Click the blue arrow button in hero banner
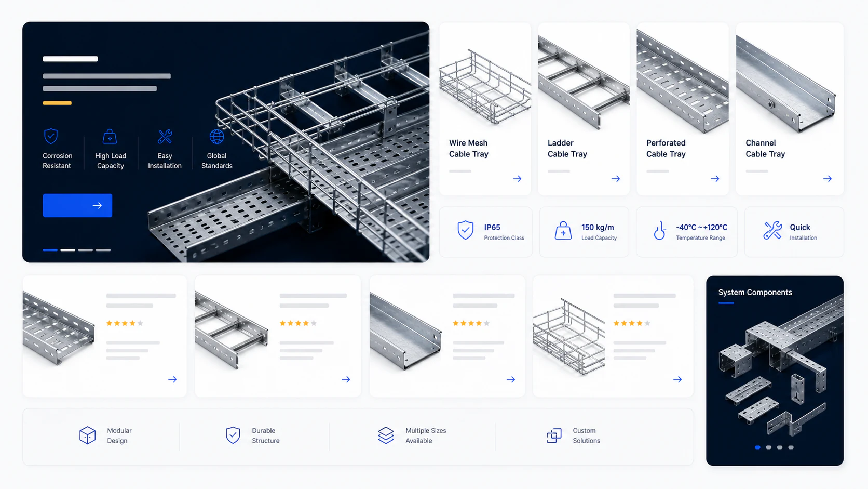 [x=77, y=205]
